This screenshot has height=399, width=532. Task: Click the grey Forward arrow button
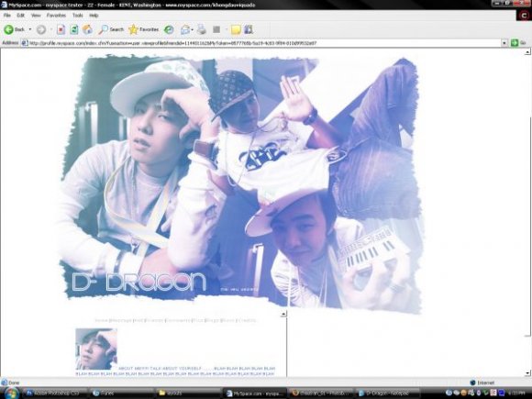tap(40, 29)
